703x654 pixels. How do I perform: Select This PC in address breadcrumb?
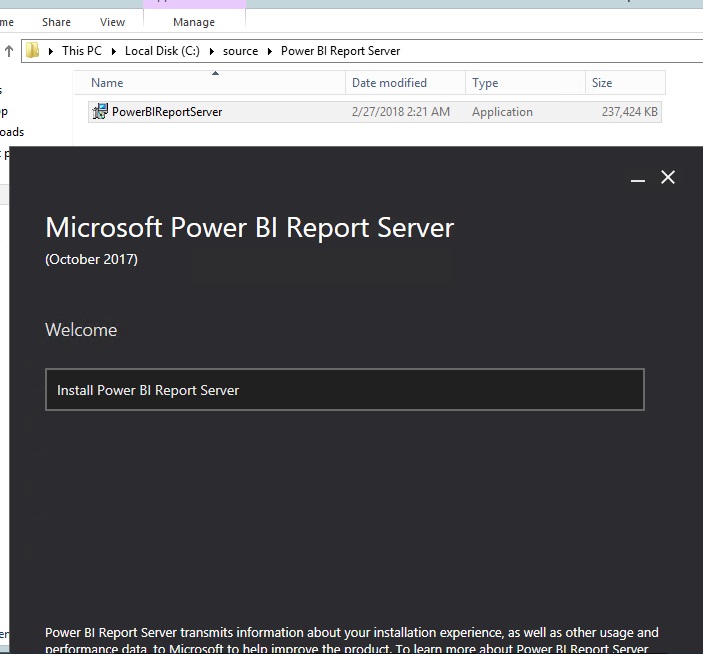(82, 51)
